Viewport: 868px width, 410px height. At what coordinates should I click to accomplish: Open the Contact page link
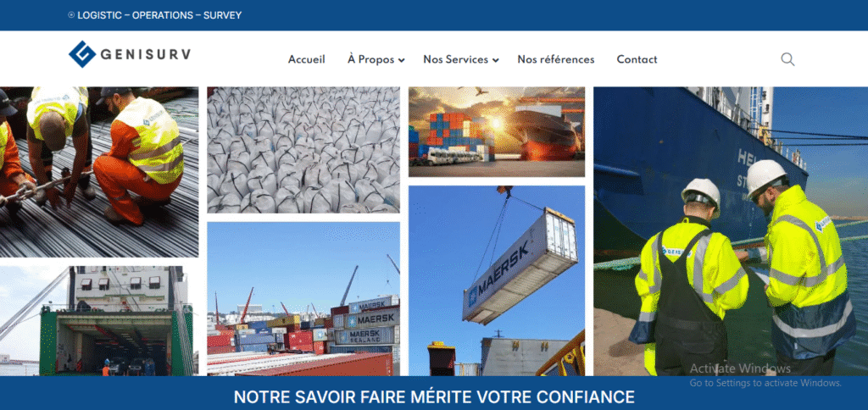637,59
